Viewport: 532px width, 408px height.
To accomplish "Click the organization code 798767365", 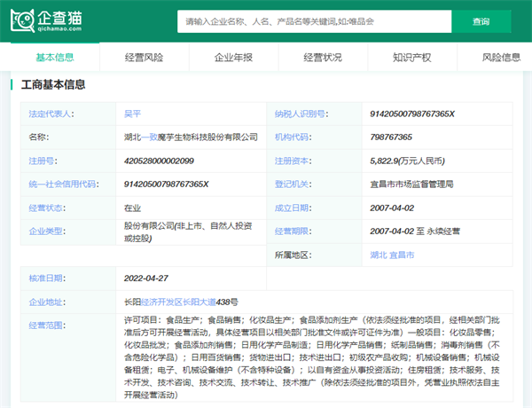I will click(391, 137).
